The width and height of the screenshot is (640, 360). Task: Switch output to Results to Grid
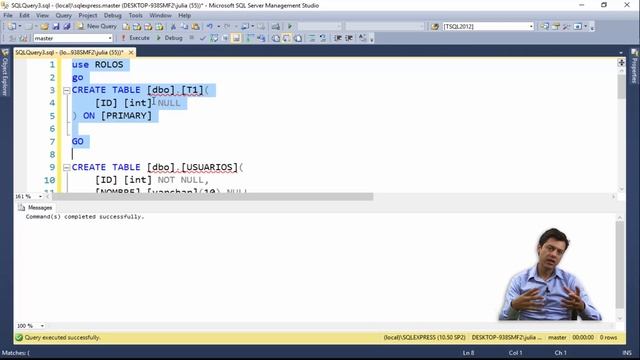287,38
